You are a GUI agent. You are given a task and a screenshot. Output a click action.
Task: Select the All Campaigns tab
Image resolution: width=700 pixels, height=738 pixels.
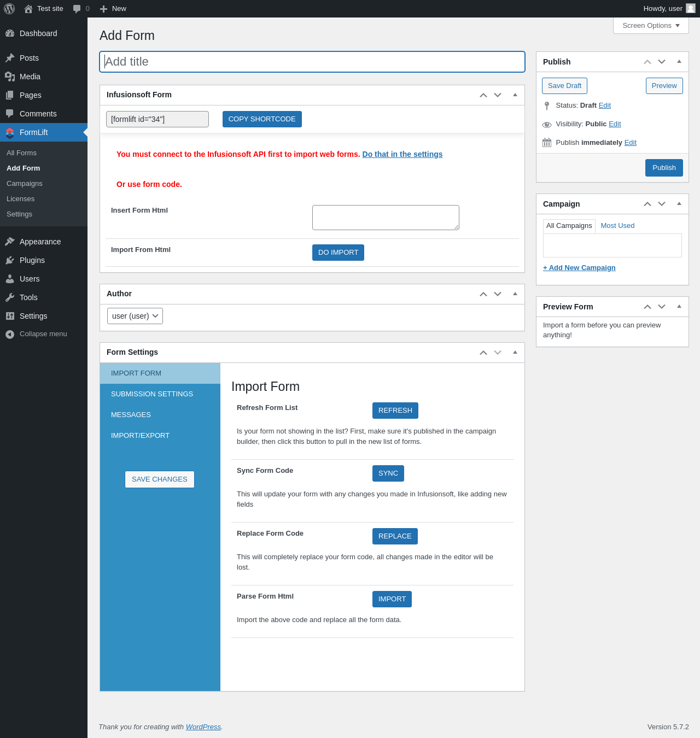coord(569,226)
